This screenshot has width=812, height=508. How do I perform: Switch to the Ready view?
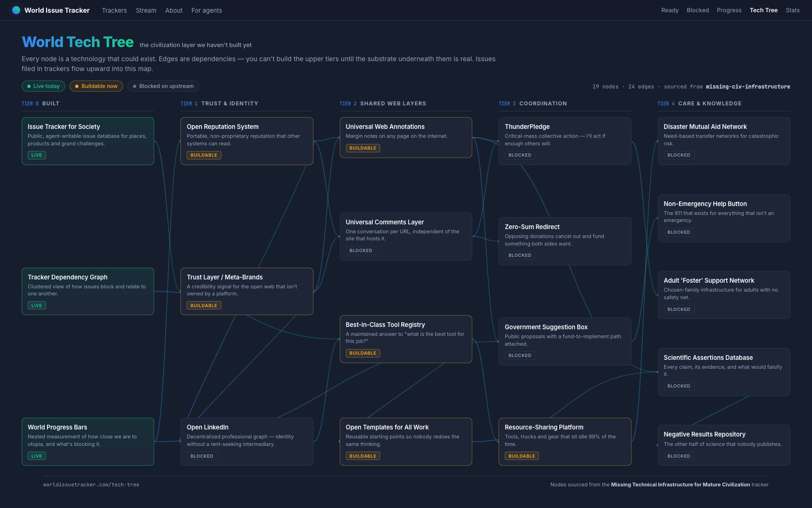pyautogui.click(x=670, y=10)
